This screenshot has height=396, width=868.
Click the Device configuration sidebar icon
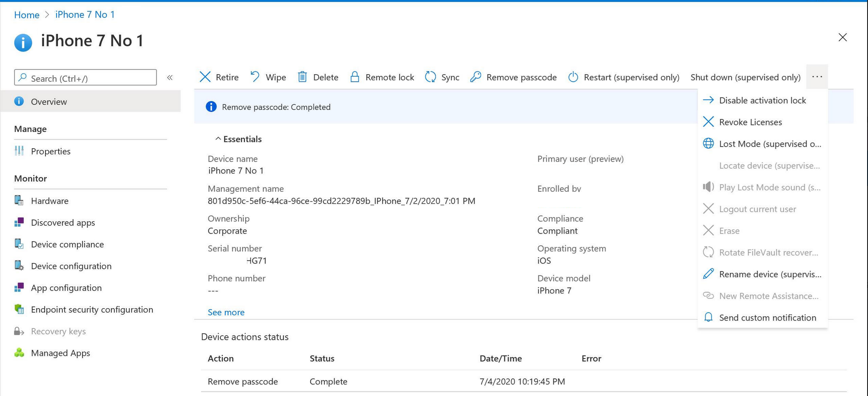(x=19, y=265)
